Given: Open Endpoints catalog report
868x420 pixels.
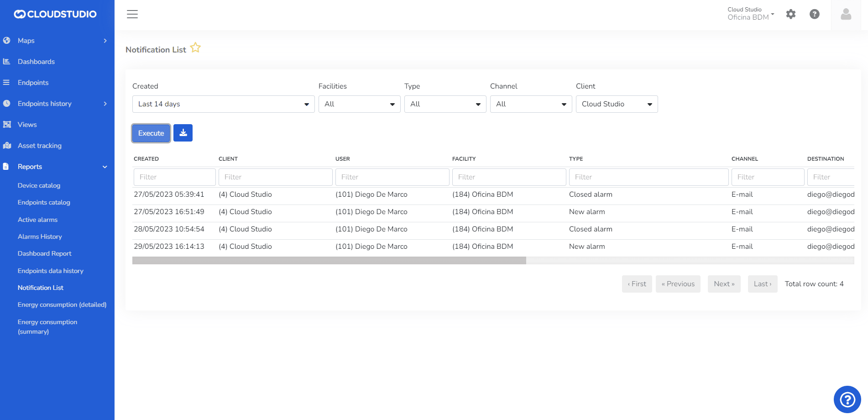Looking at the screenshot, I should [44, 202].
